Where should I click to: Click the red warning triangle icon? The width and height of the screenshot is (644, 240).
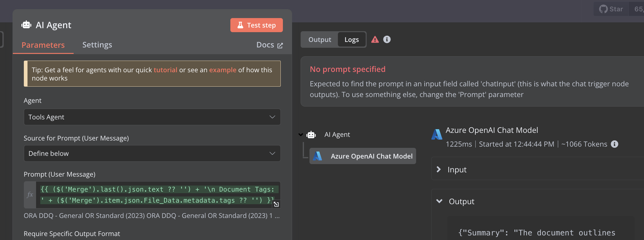pos(375,39)
